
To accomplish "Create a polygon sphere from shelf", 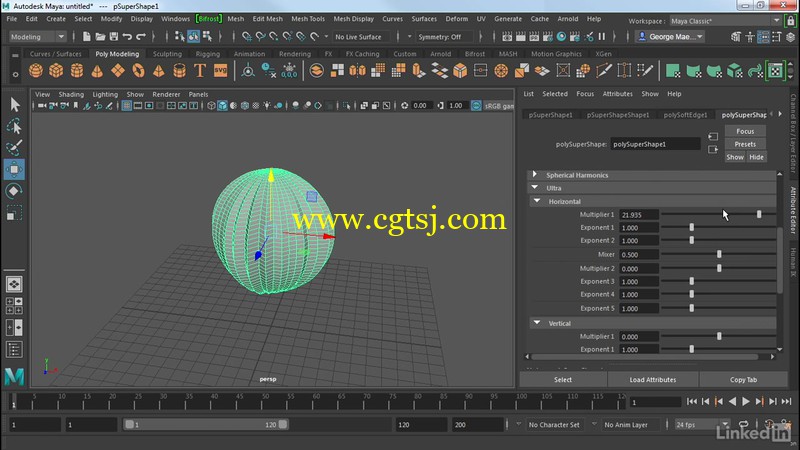I will coord(36,70).
